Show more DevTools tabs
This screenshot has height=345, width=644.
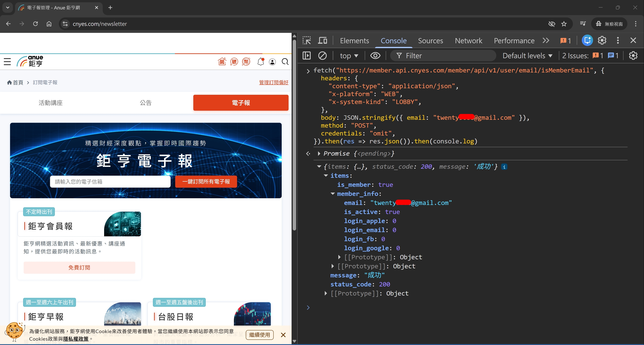[546, 40]
